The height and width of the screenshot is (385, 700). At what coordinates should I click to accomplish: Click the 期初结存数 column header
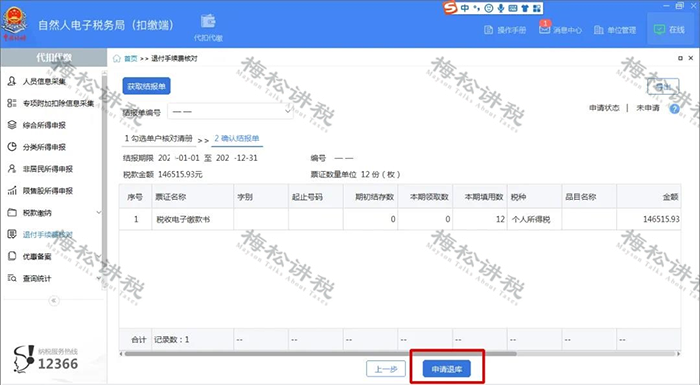(x=370, y=197)
